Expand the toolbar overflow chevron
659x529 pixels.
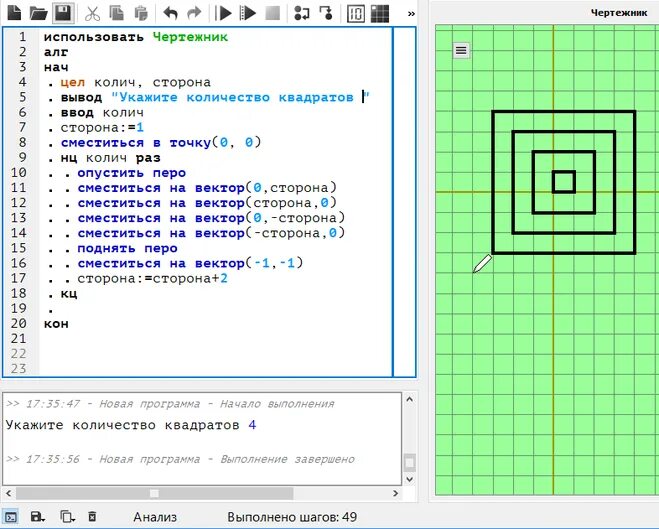(411, 14)
